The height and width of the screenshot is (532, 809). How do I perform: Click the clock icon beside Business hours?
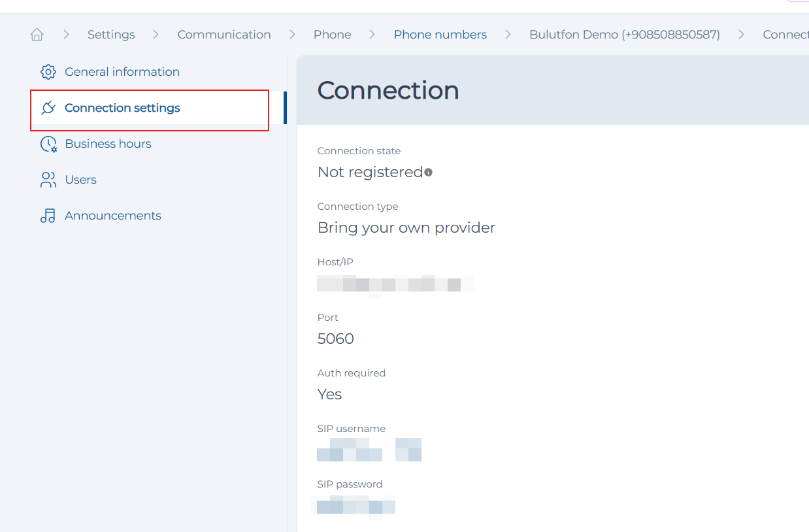(x=48, y=143)
